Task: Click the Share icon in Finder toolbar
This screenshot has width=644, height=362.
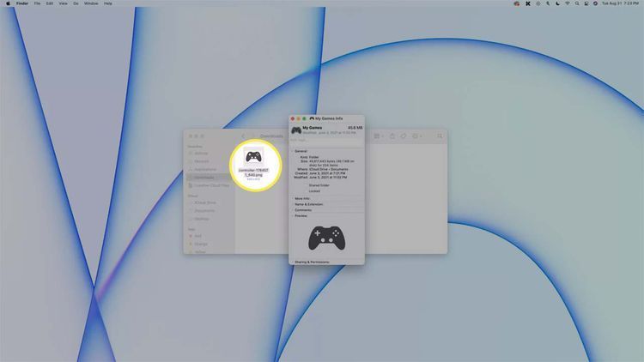Action: pyautogui.click(x=392, y=136)
